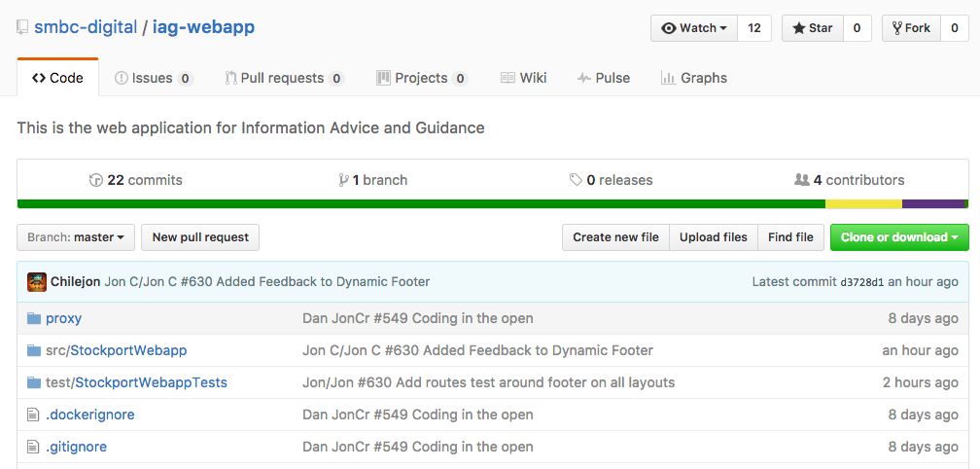This screenshot has width=980, height=469.
Task: Open the latest commit hash d3728d1
Action: coord(861,282)
